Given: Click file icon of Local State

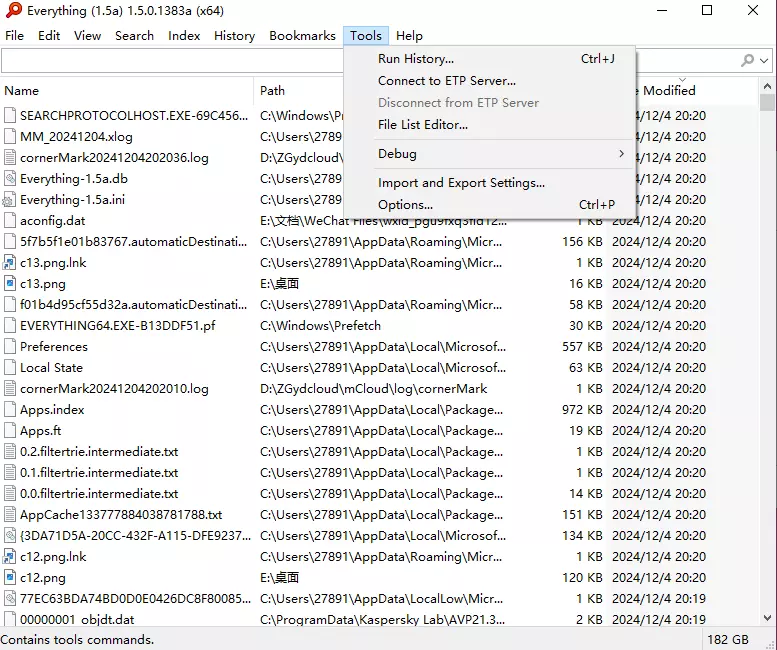Looking at the screenshot, I should pos(9,368).
